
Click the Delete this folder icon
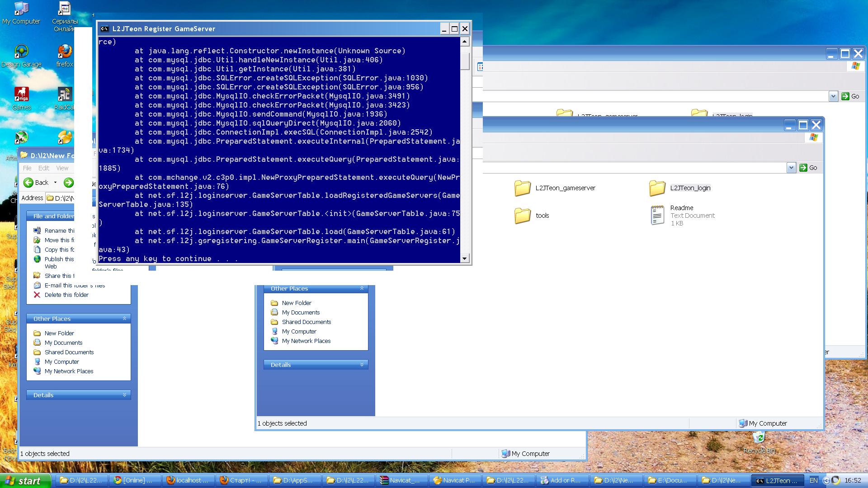click(37, 295)
